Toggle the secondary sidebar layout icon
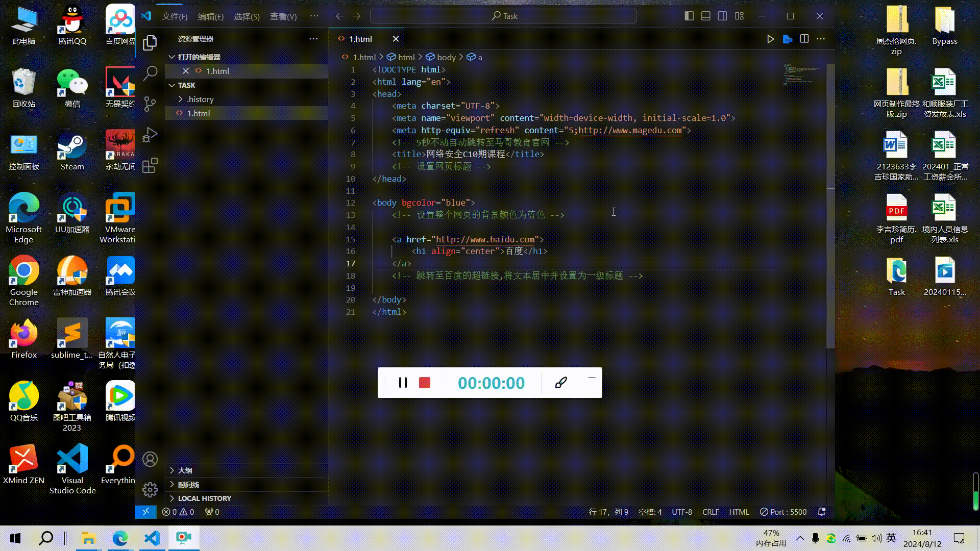 coord(723,16)
